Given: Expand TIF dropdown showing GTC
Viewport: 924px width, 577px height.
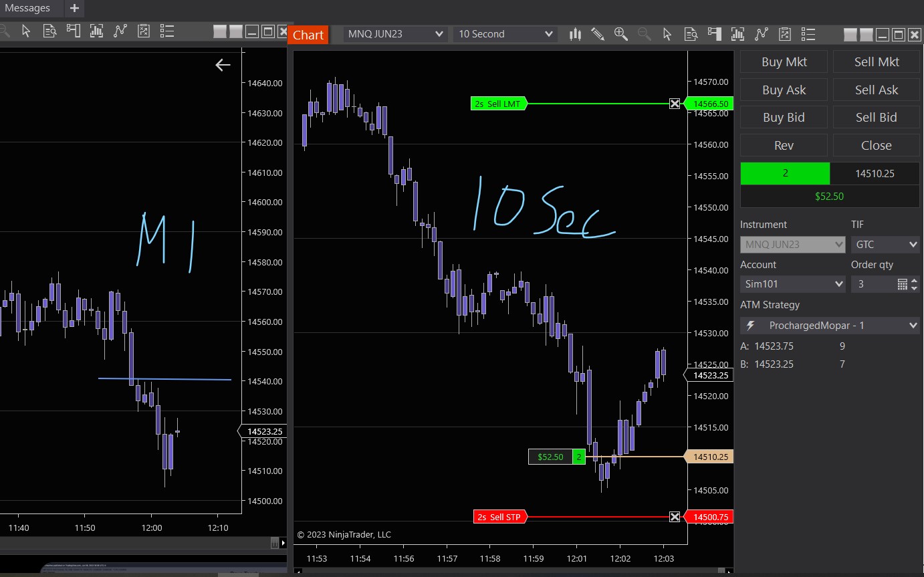Looking at the screenshot, I should (x=885, y=245).
